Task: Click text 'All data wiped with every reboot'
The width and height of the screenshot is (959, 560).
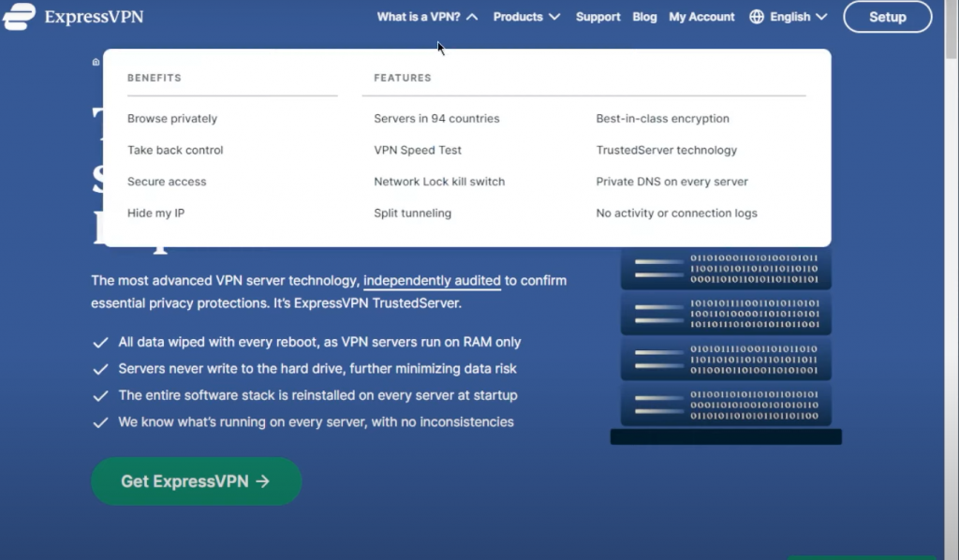Action: click(x=217, y=343)
